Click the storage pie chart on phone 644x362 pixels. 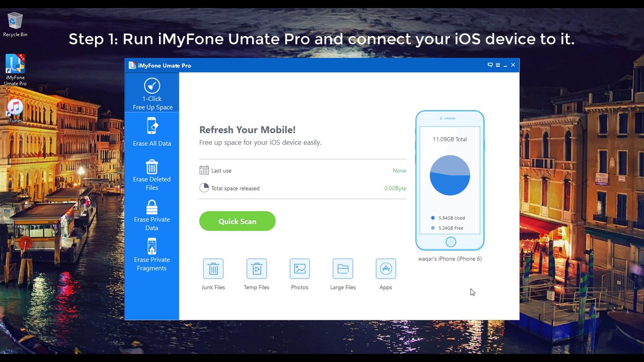point(450,175)
